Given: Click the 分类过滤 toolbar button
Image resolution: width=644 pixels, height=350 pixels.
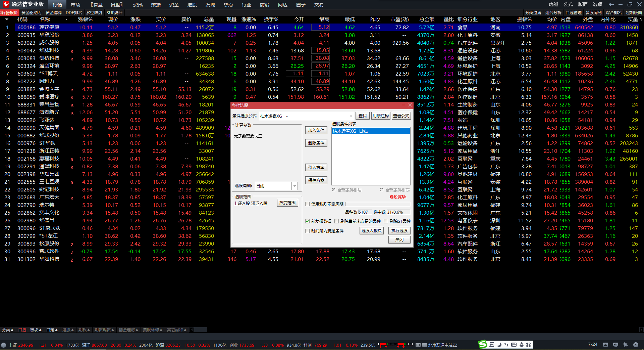Looking at the screenshot, I should (533, 12).
